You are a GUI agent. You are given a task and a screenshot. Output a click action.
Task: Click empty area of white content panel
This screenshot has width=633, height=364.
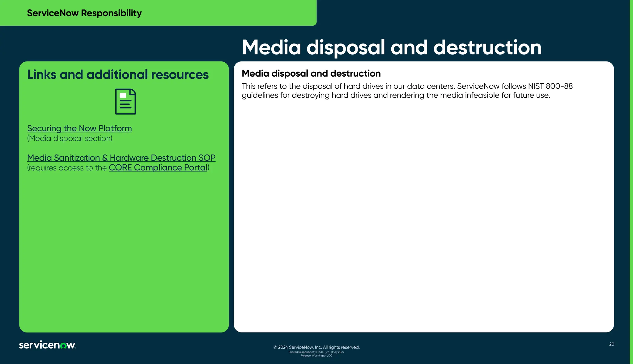coord(423,216)
